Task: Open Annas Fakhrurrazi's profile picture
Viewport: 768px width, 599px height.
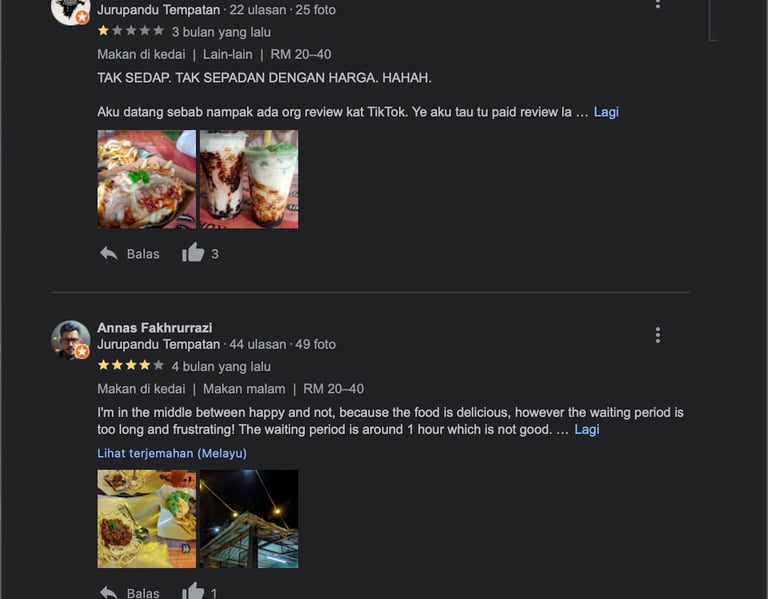Action: (71, 340)
